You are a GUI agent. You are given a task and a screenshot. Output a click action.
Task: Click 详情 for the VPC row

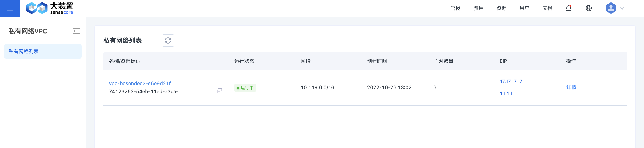[571, 87]
